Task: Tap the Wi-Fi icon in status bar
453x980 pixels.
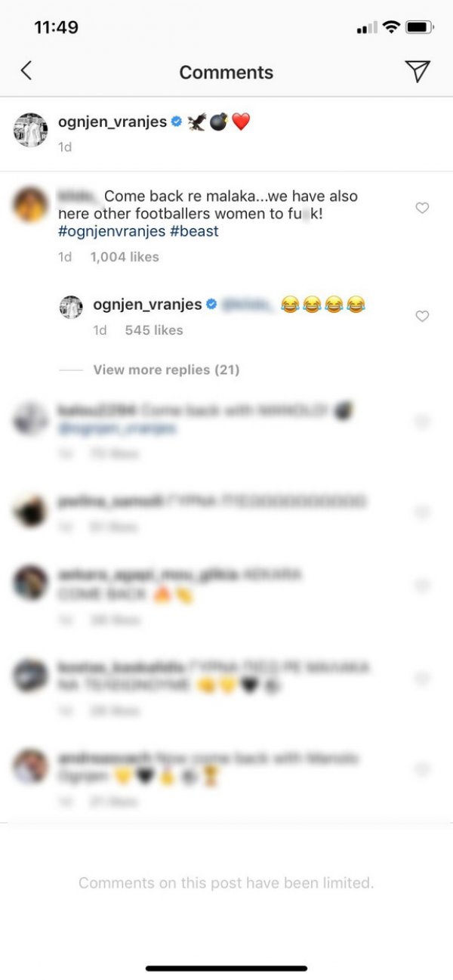Action: coord(391,27)
